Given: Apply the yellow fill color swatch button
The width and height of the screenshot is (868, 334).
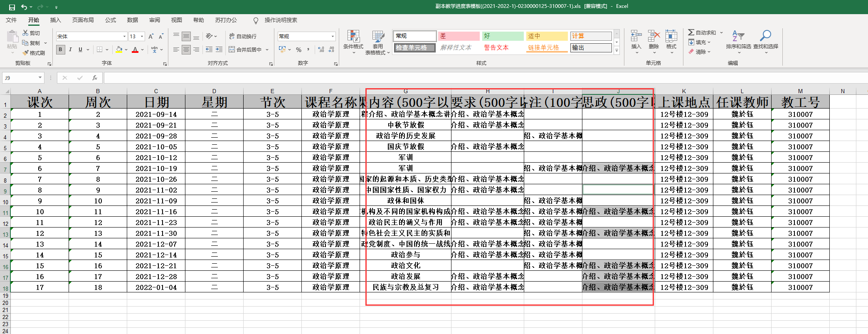Looking at the screenshot, I should (x=119, y=49).
